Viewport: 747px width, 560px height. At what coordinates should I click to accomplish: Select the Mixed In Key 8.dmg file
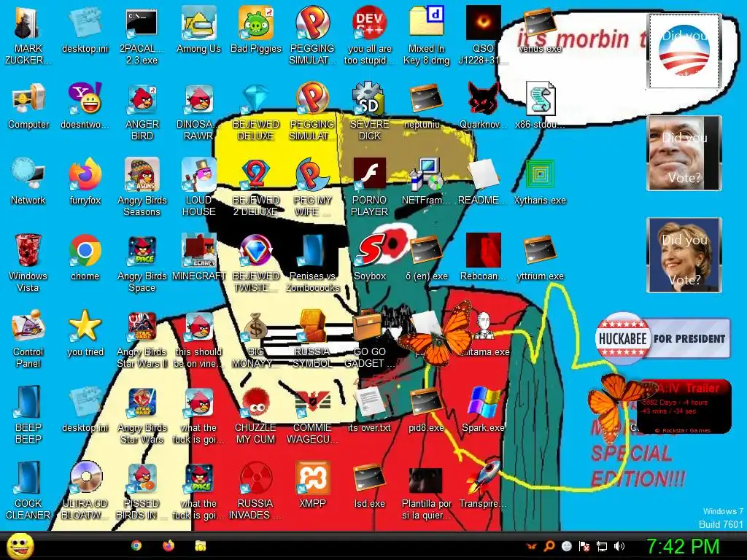(x=426, y=35)
